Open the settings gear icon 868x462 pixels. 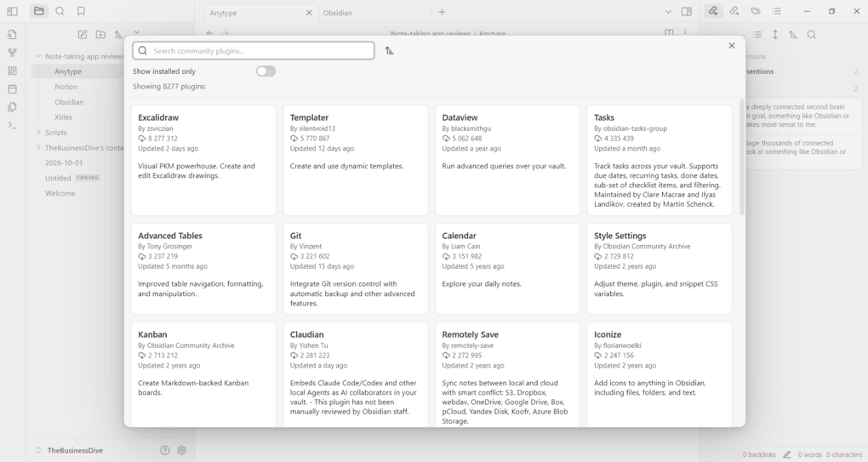tap(181, 450)
